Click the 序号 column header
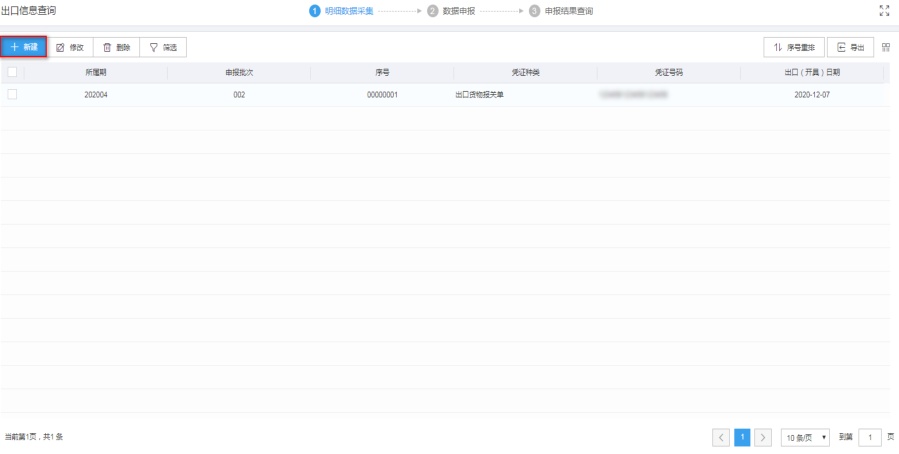This screenshot has width=899, height=454. click(382, 73)
